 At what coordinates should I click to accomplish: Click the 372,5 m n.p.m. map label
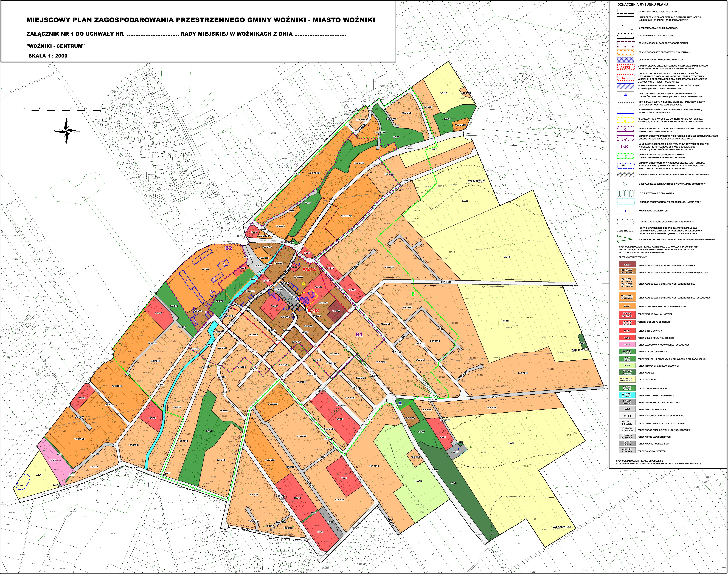[477, 181]
